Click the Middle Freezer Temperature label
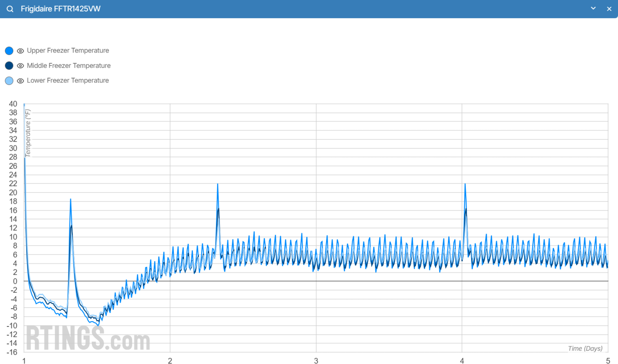This screenshot has height=364, width=618. 69,66
